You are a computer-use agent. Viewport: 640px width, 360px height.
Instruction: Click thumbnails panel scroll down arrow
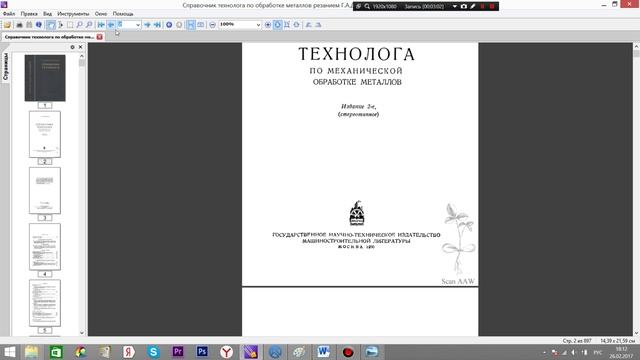pyautogui.click(x=82, y=333)
